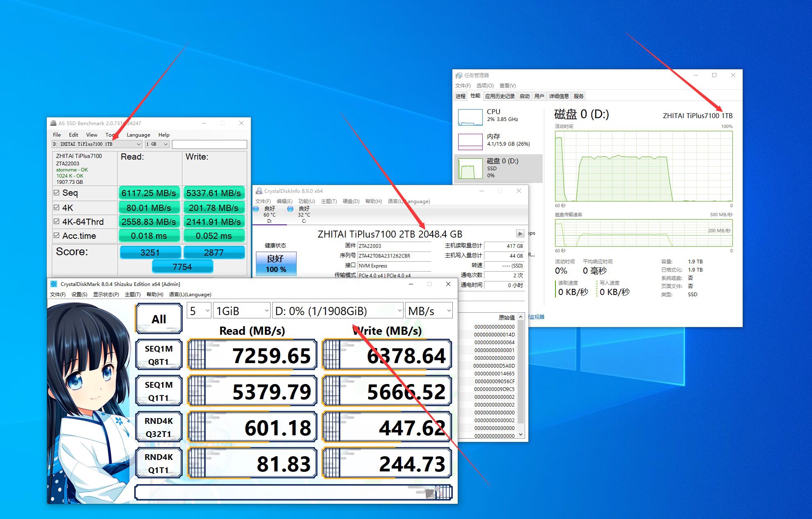Open resource monitor link in Task Manager
Image resolution: width=812 pixels, height=519 pixels.
click(536, 317)
